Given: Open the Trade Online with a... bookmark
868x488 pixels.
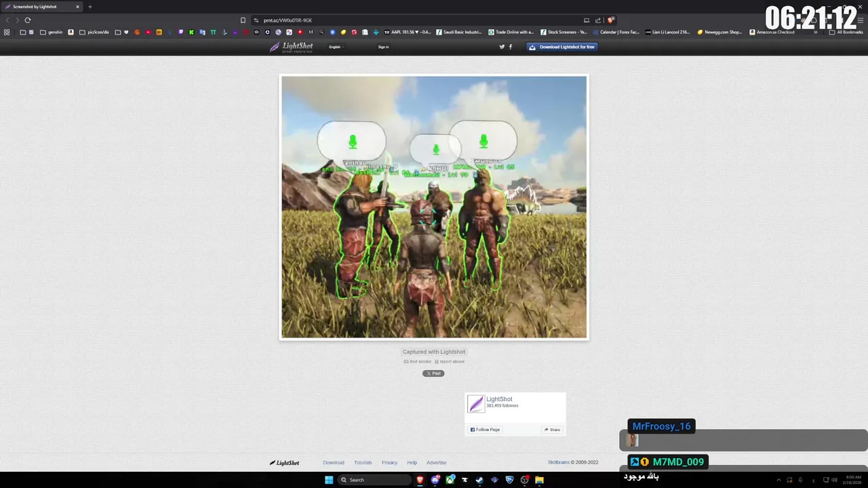Looking at the screenshot, I should pyautogui.click(x=511, y=32).
